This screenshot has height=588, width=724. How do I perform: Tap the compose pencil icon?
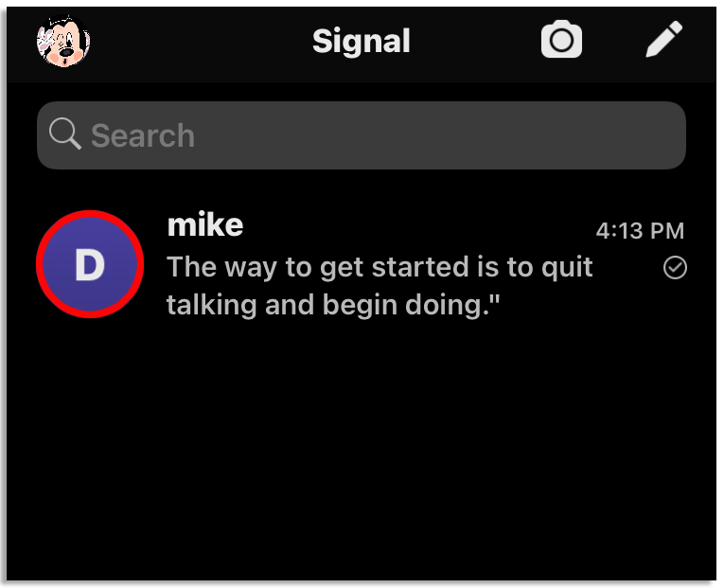click(663, 41)
